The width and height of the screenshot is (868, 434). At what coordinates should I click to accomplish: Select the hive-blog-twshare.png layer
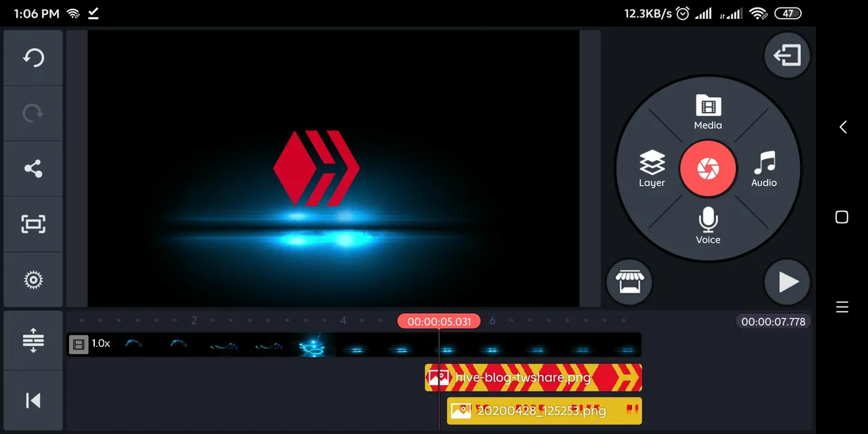[x=534, y=378]
